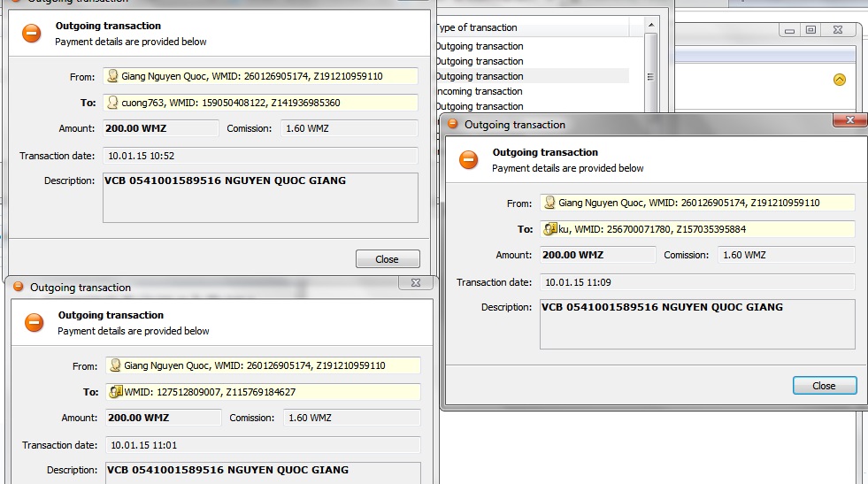This screenshot has width=868, height=484.
Task: Click Amount field in the ku dialog
Action: coord(598,255)
